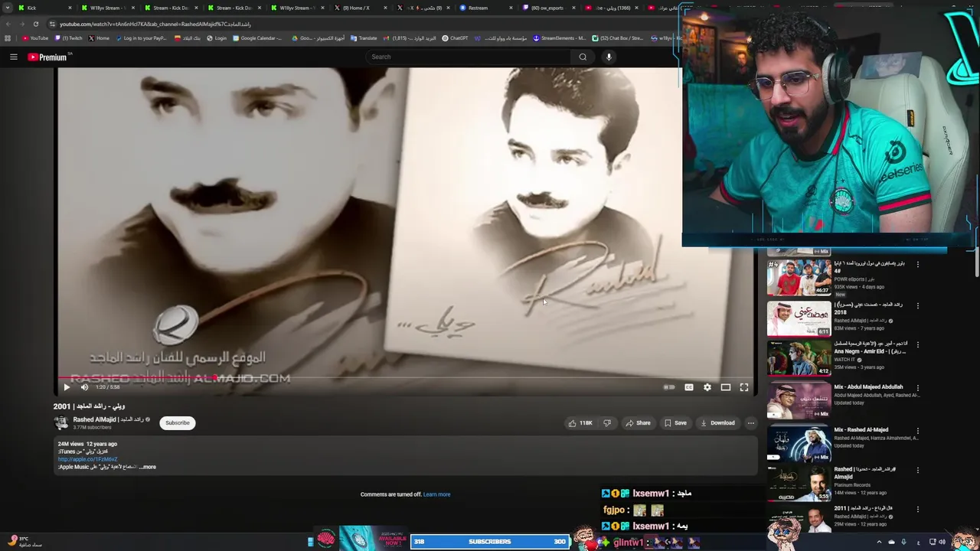Toggle the autoplay switch in player
This screenshot has width=980, height=551.
(669, 387)
